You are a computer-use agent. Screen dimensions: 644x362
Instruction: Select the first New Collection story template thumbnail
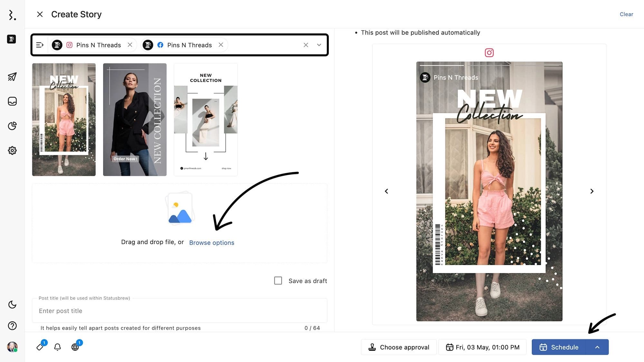coord(64,119)
